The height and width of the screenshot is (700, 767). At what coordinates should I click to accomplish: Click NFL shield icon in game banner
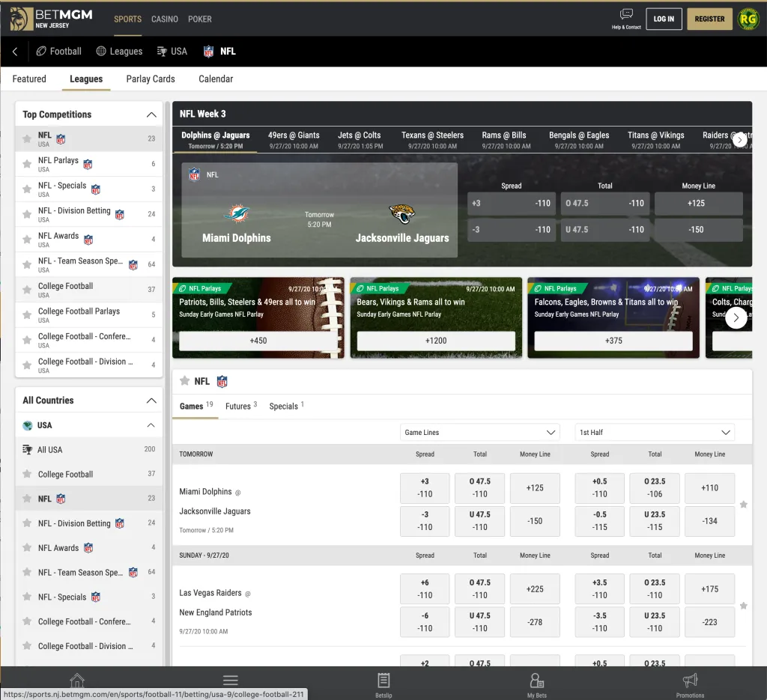(x=194, y=174)
